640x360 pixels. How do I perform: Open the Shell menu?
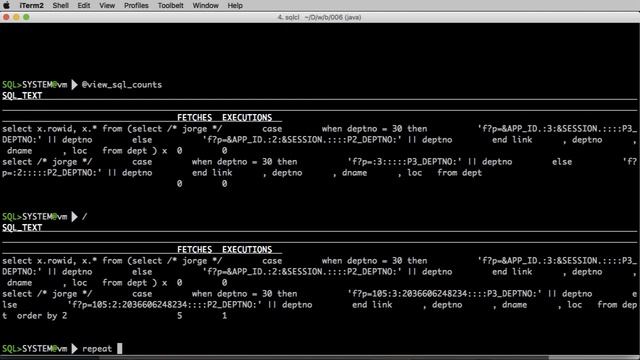60,5
